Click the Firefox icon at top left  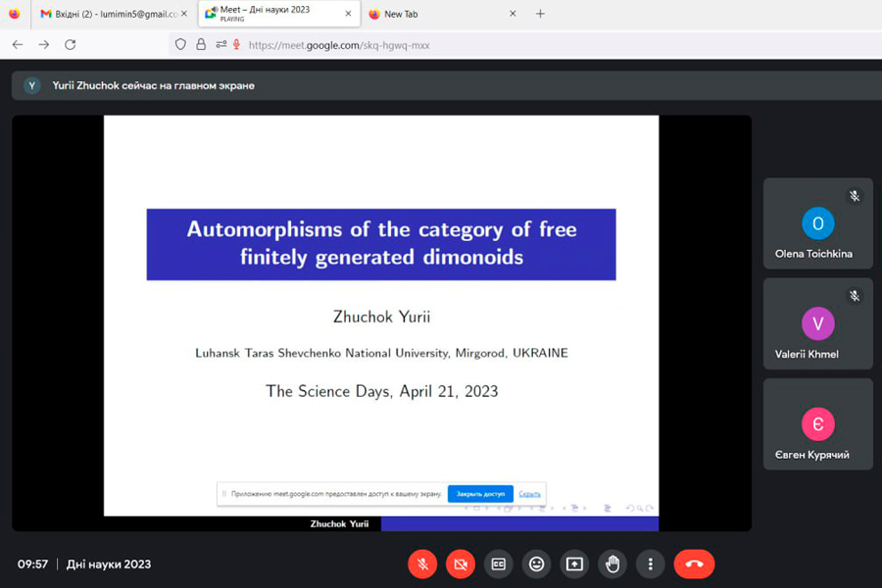coord(14,14)
